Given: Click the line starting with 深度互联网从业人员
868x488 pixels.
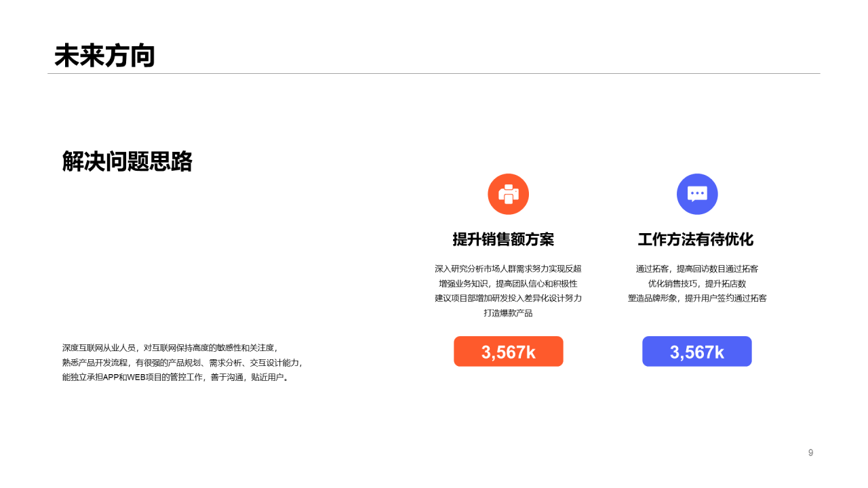Looking at the screenshot, I should click(170, 348).
